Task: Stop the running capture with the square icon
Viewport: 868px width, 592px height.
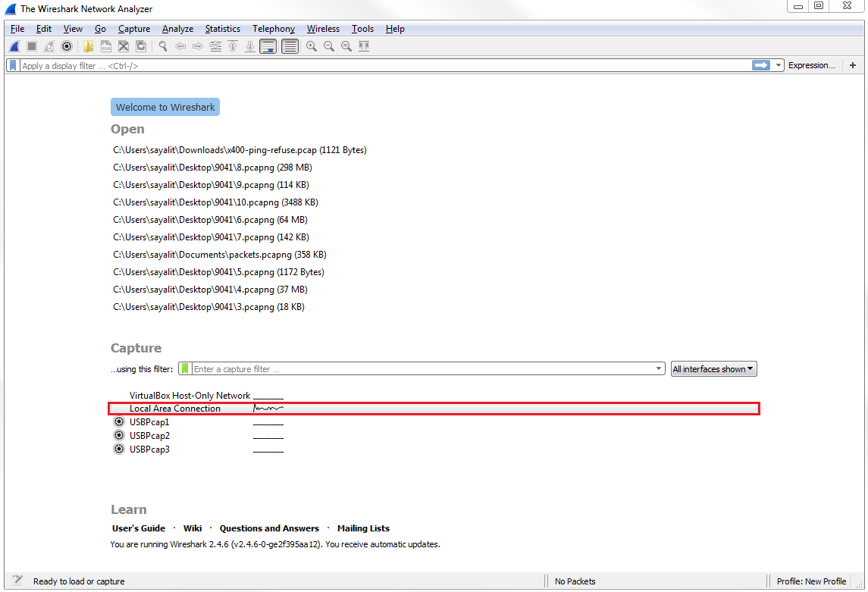Action: coord(32,46)
